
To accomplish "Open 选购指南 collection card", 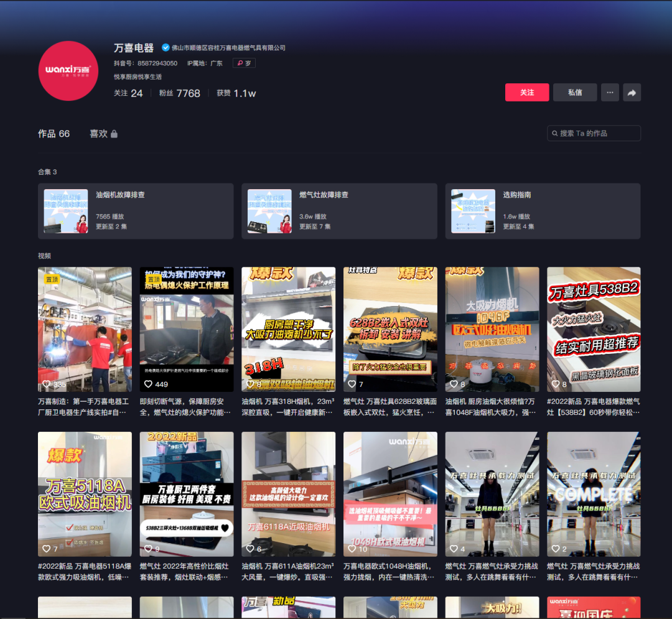I will [543, 211].
